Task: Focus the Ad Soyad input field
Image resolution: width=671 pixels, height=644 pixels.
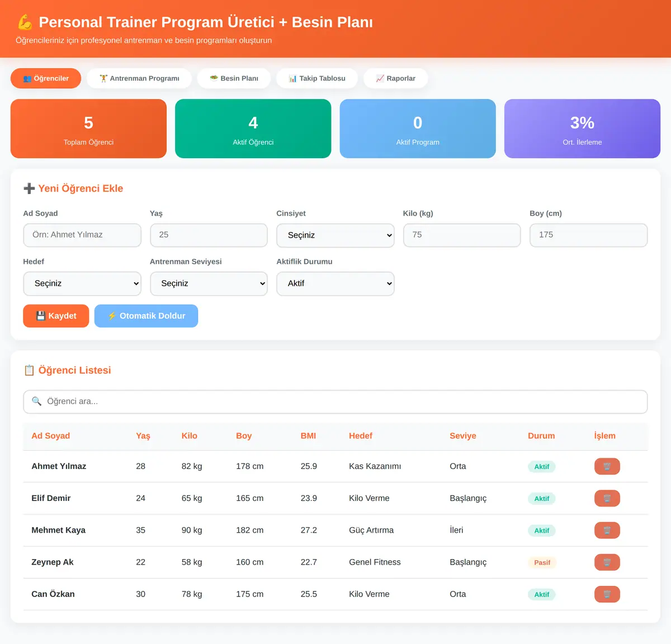Action: click(x=82, y=235)
